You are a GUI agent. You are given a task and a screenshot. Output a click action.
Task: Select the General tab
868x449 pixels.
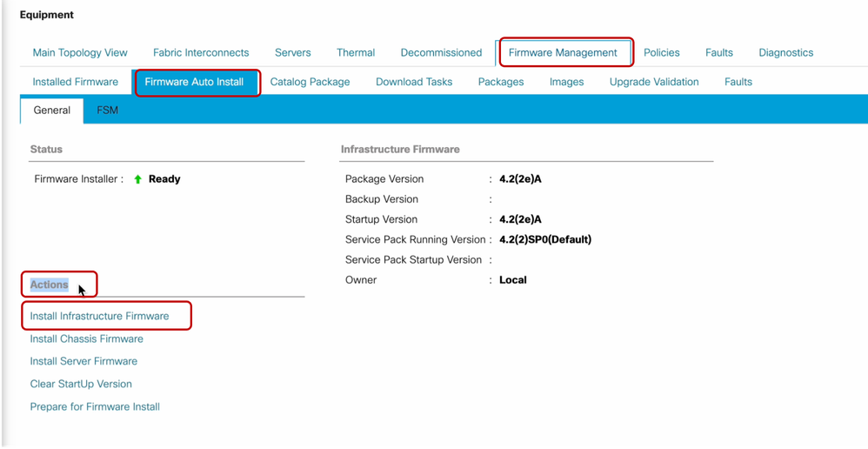tap(52, 111)
